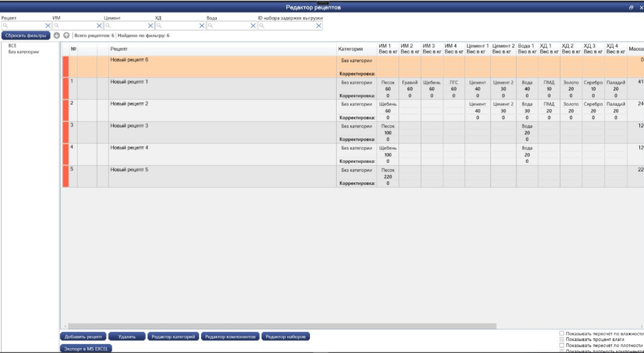
Task: Enable Показывать пересчёт по влажности checkbox
Action: point(562,334)
